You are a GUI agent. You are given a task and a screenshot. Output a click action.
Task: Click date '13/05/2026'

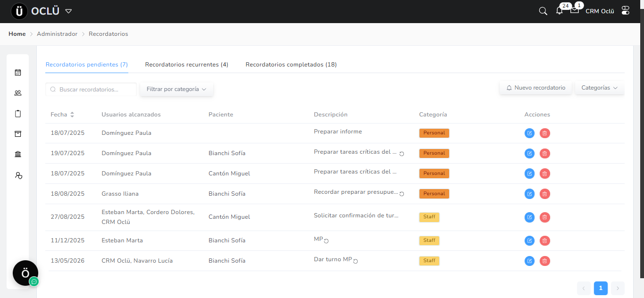point(67,261)
